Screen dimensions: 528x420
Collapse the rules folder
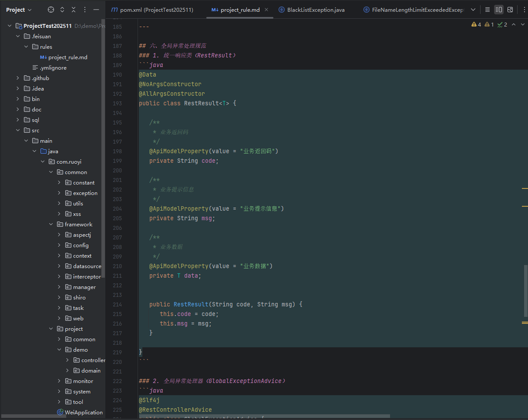26,47
